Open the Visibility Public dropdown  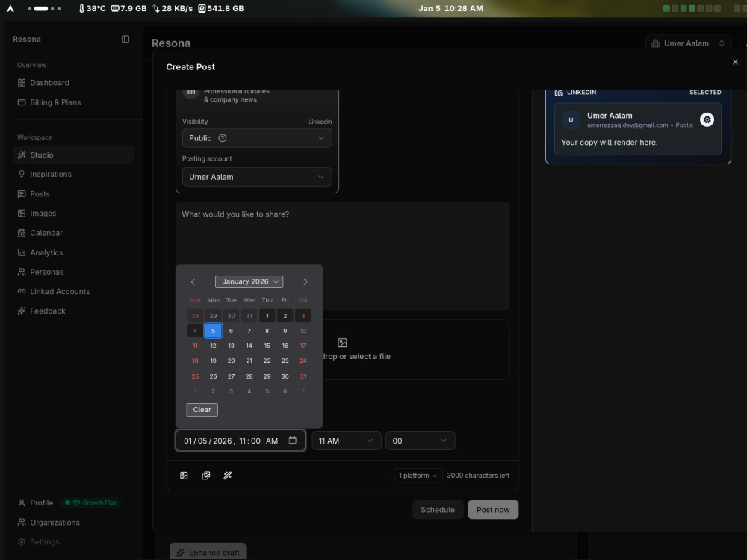click(x=257, y=138)
